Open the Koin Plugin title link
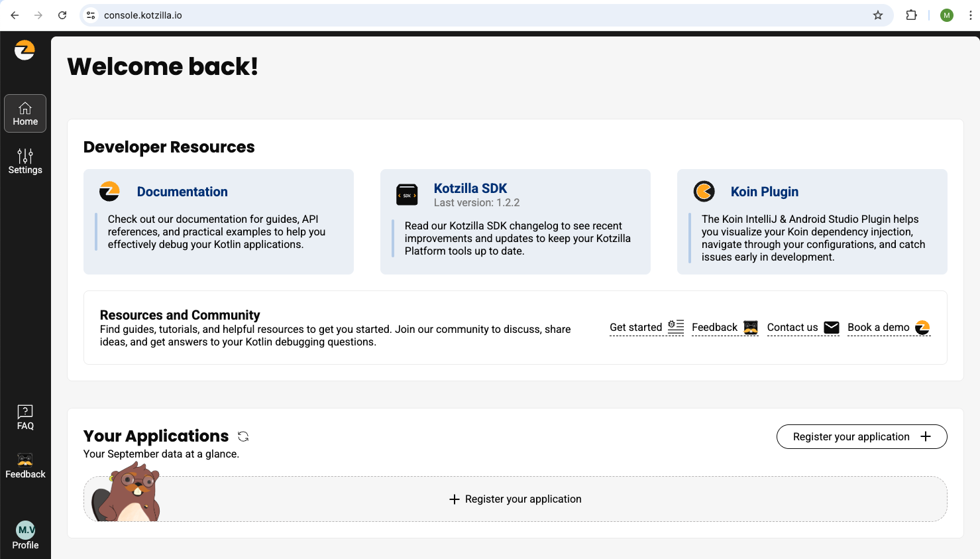This screenshot has width=980, height=559. (x=765, y=192)
